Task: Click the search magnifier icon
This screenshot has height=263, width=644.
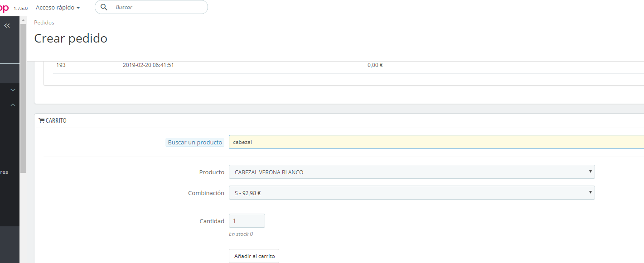Action: point(104,7)
